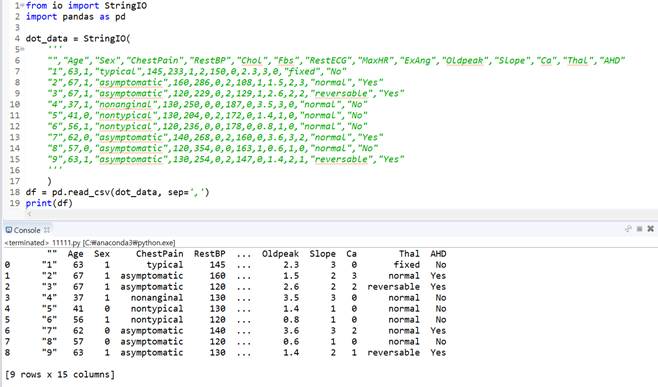The width and height of the screenshot is (658, 387).
Task: Click the "Oldpeak" header in code line 6
Action: [x=465, y=60]
